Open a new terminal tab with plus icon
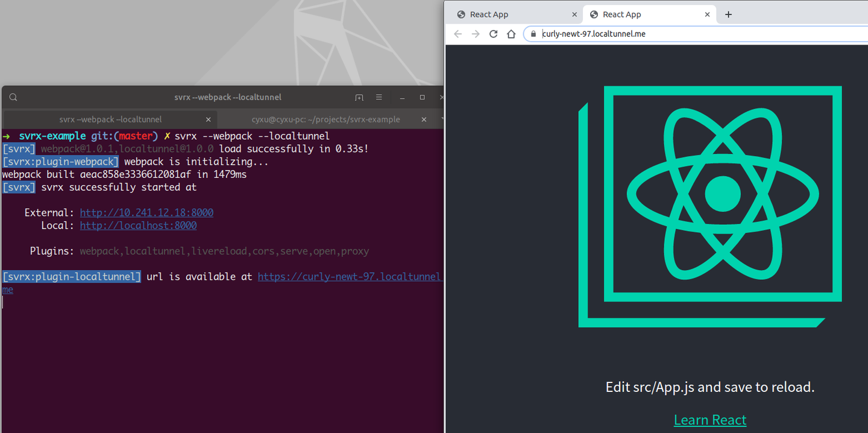The width and height of the screenshot is (868, 433). pos(359,97)
